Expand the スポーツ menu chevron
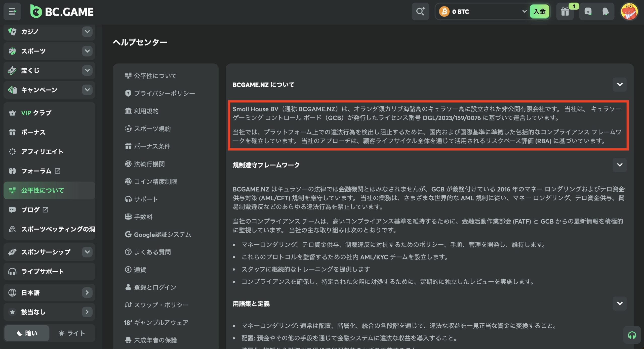This screenshot has width=644, height=349. pos(87,51)
